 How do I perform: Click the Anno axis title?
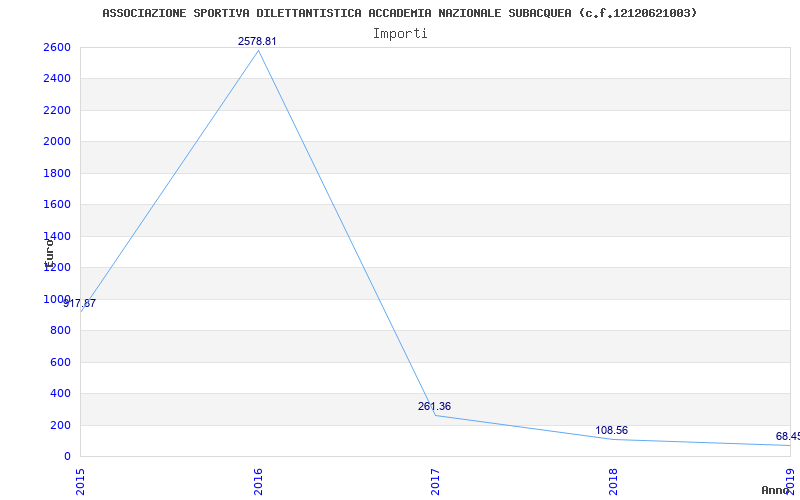(x=775, y=490)
